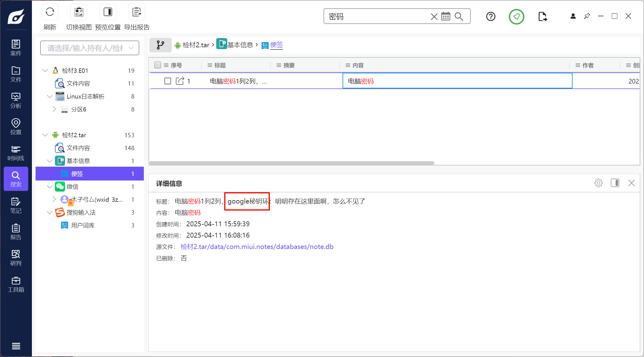Open the help question mark icon
The width and height of the screenshot is (644, 357).
491,16
